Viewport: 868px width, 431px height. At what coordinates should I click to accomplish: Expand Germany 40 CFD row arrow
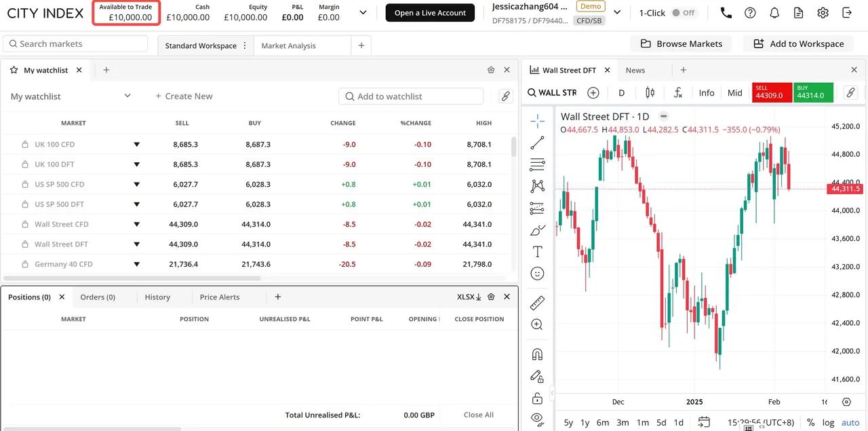[136, 264]
